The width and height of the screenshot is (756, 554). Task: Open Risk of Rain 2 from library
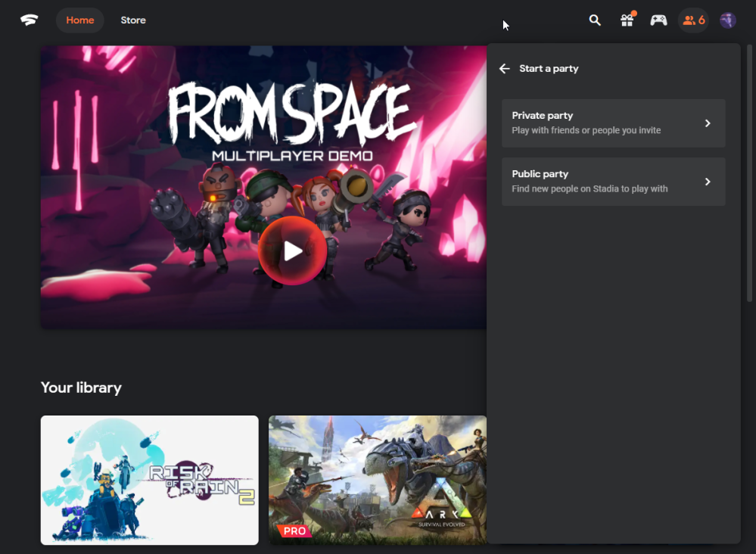[x=149, y=480]
